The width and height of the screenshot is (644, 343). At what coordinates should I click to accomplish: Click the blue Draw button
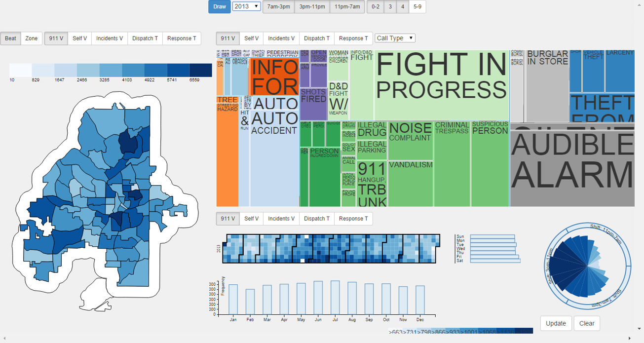pos(220,7)
